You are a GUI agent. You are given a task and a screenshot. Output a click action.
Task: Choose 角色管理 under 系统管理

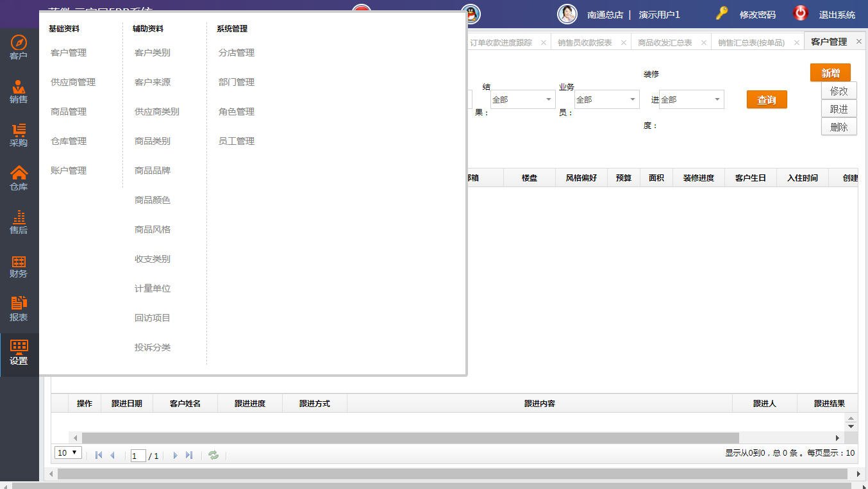coord(237,112)
